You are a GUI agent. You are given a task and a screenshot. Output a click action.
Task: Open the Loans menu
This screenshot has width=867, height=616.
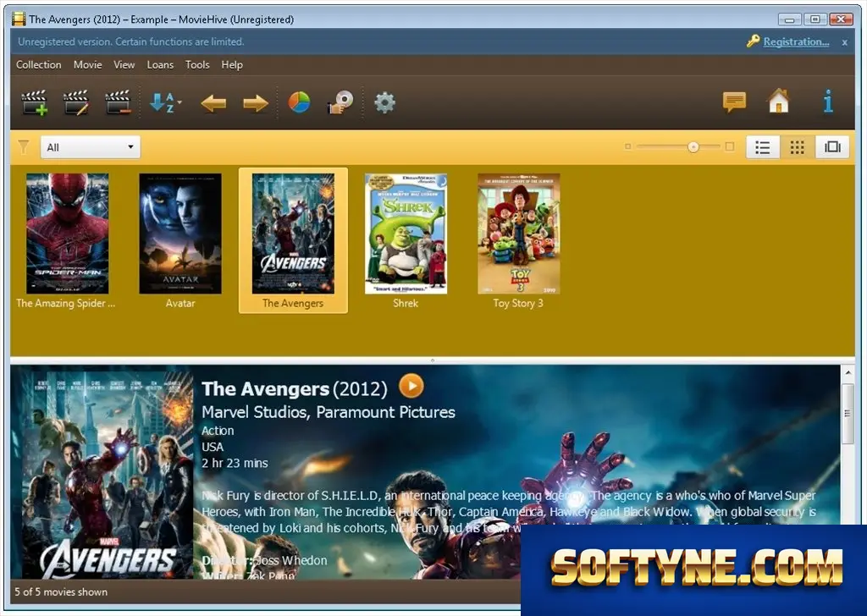pyautogui.click(x=160, y=64)
